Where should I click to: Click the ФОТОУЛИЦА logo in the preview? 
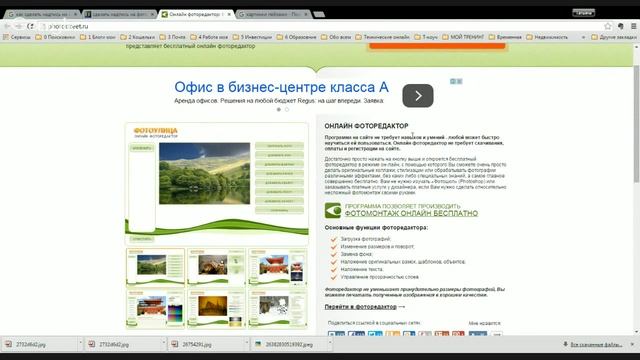[x=156, y=132]
